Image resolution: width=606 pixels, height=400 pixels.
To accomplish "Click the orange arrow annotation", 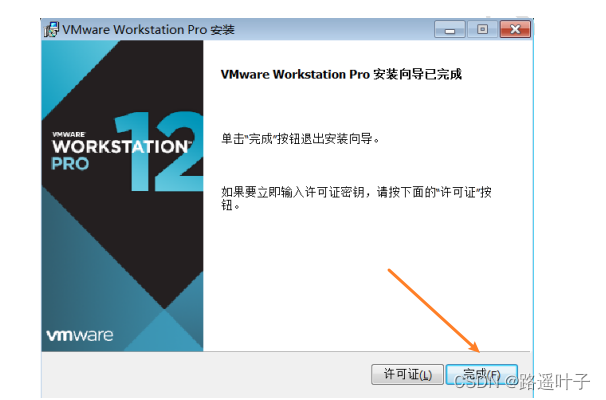I will (434, 311).
